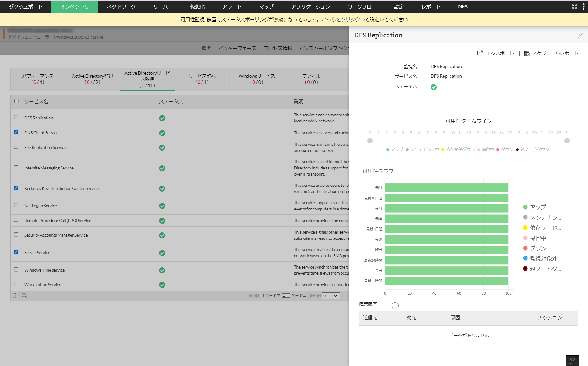The height and width of the screenshot is (366, 588).
Task: Open the table search magnifier icon
Action: 24,295
